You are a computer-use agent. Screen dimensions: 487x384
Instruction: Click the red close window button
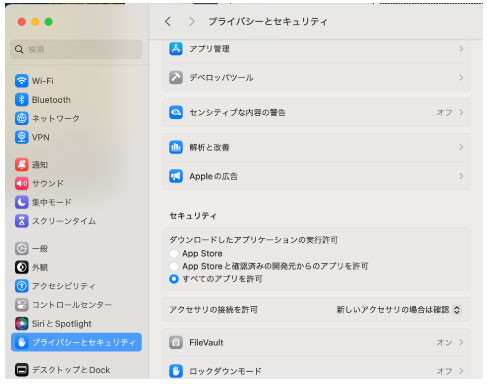point(22,22)
